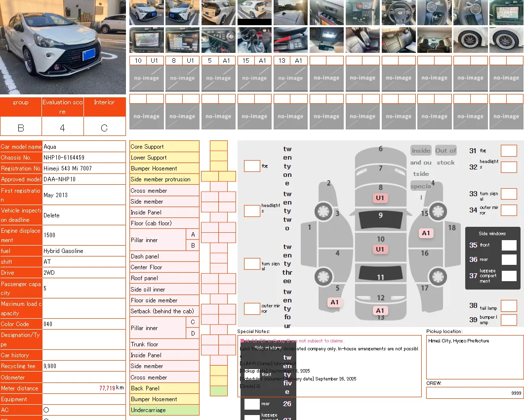Image resolution: width=524 pixels, height=420 pixels.
Task: Tick the 38 tail lamp checkbox
Action: pyautogui.click(x=509, y=306)
